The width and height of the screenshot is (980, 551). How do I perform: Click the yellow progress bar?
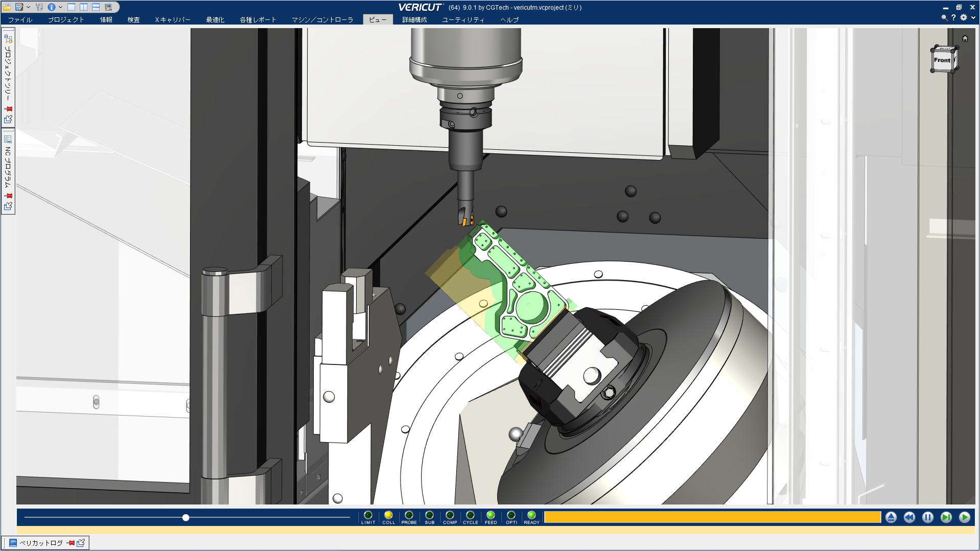point(713,517)
